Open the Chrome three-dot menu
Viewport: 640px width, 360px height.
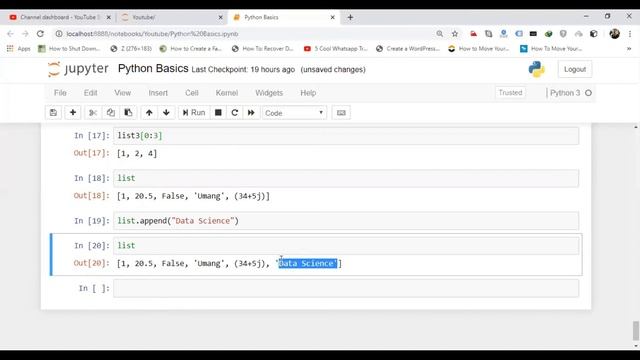tap(630, 34)
